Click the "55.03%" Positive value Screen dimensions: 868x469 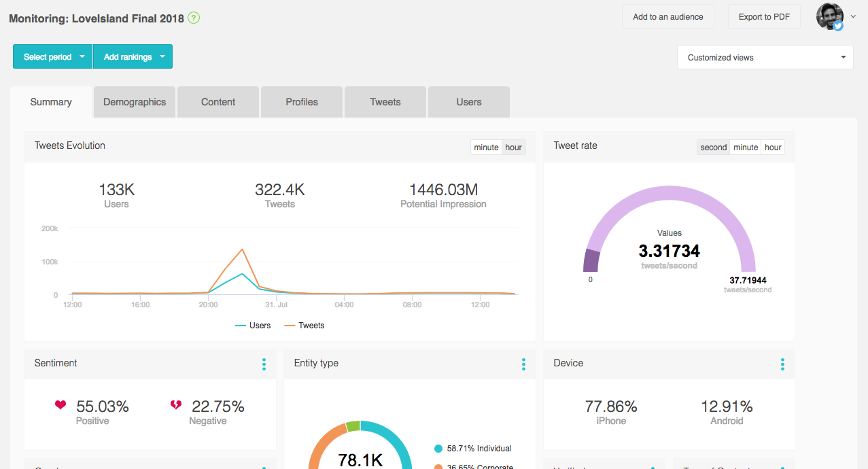coord(103,406)
